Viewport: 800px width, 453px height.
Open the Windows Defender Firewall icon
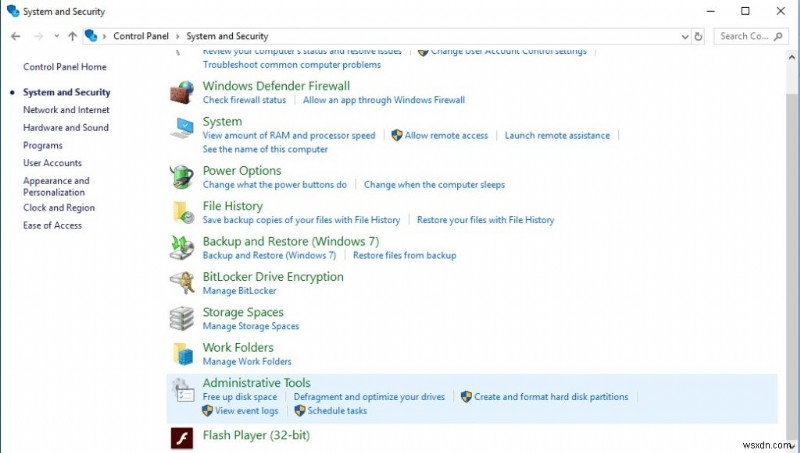pyautogui.click(x=181, y=92)
